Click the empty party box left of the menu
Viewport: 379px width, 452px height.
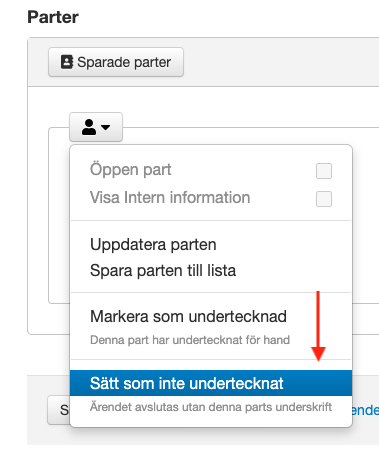pyautogui.click(x=59, y=215)
